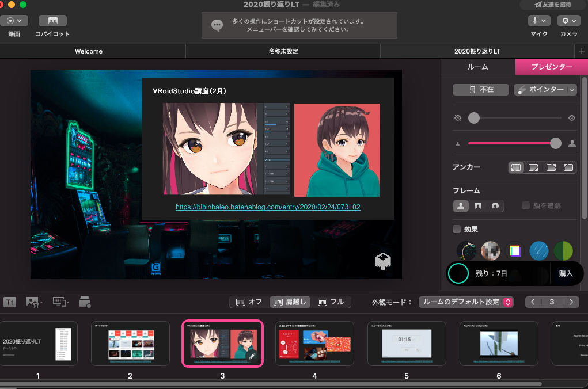Viewport: 588px width, 389px height.
Task: Add a new tab with the plus
Action: (x=581, y=51)
